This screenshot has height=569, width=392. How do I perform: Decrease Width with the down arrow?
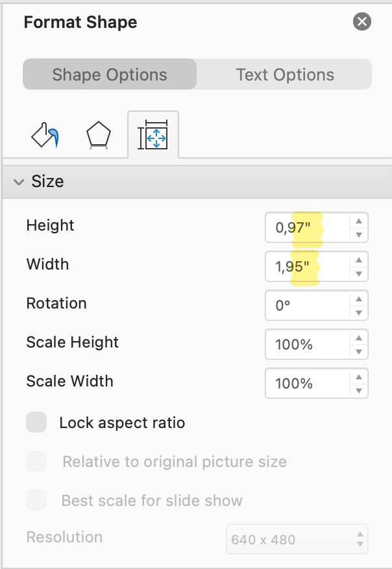click(359, 273)
